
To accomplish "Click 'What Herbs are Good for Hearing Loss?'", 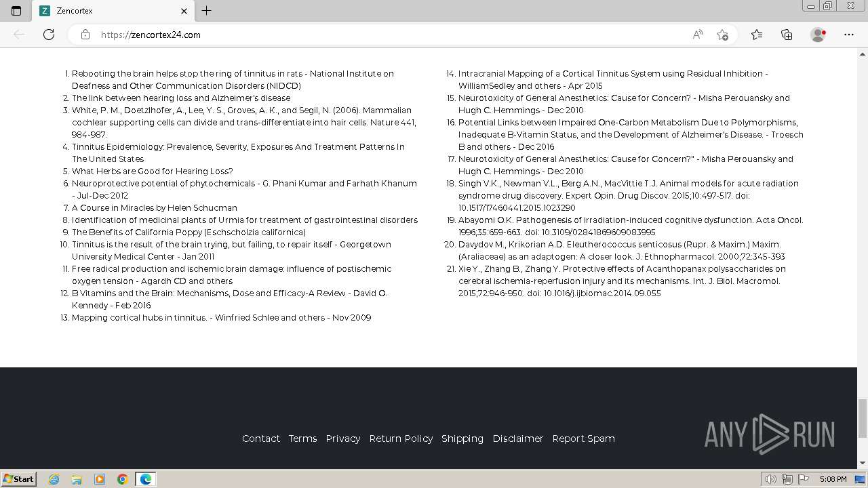I will 153,171.
